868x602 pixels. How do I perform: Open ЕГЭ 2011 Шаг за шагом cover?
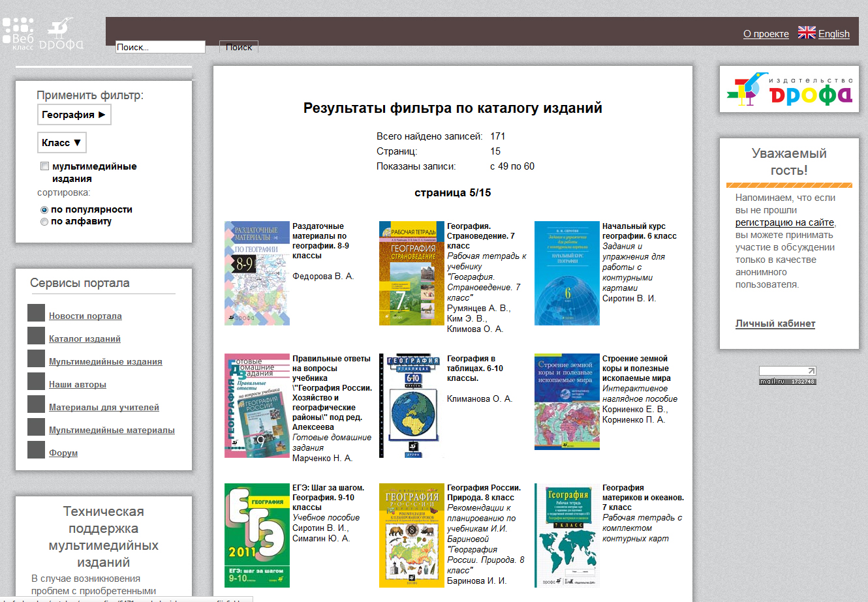[257, 535]
